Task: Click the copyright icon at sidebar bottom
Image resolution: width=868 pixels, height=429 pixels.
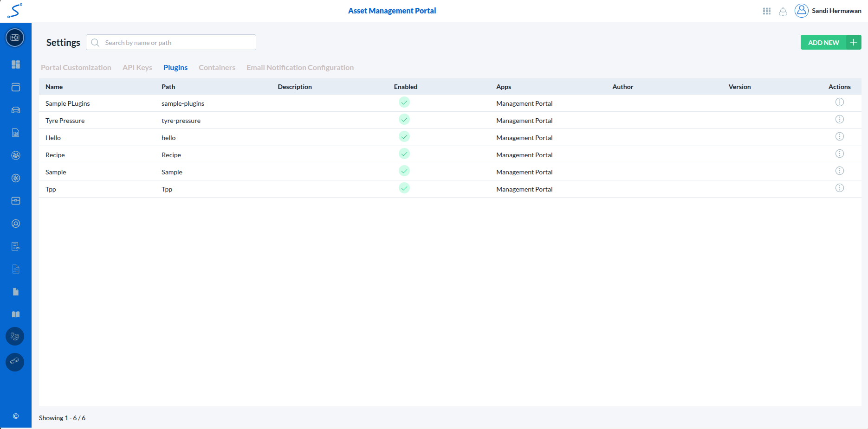Action: coord(16,416)
